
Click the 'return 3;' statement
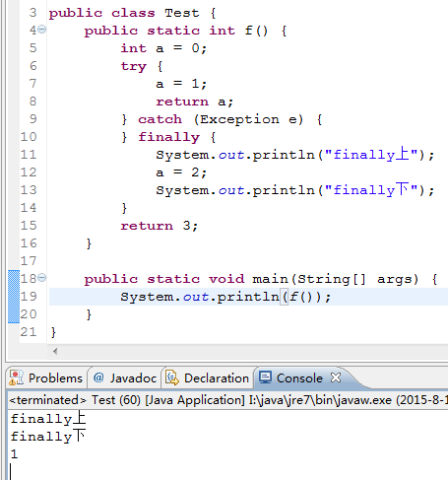click(160, 226)
